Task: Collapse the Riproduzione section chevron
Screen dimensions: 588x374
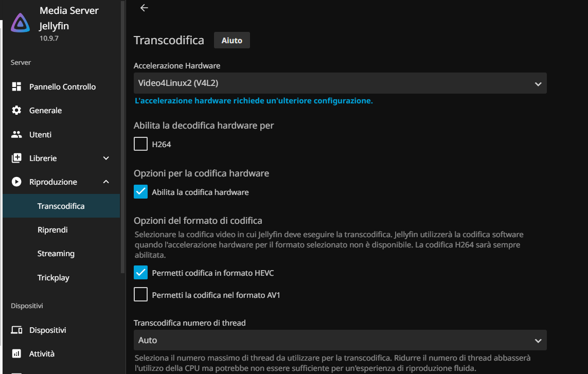Action: pyautogui.click(x=106, y=182)
